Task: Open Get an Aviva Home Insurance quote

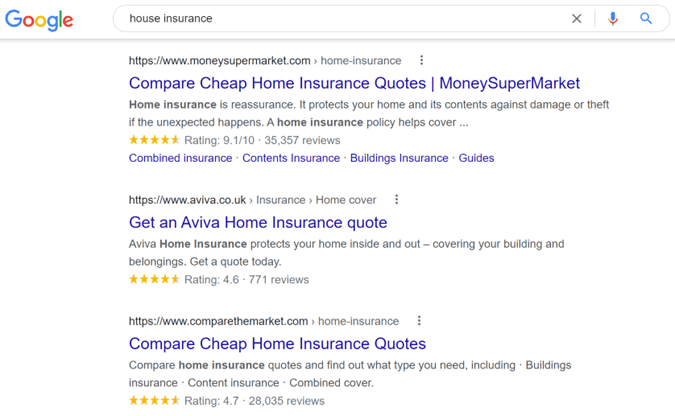Action: [x=258, y=222]
